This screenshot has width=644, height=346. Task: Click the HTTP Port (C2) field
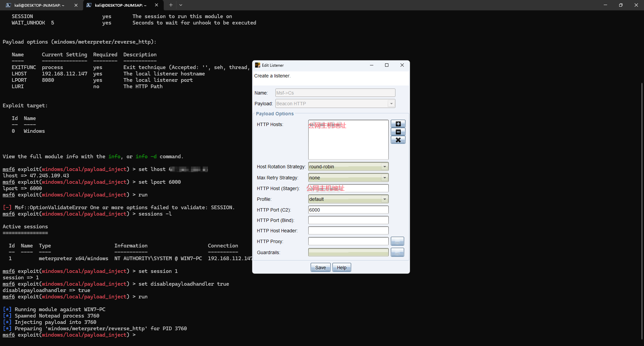pyautogui.click(x=348, y=210)
